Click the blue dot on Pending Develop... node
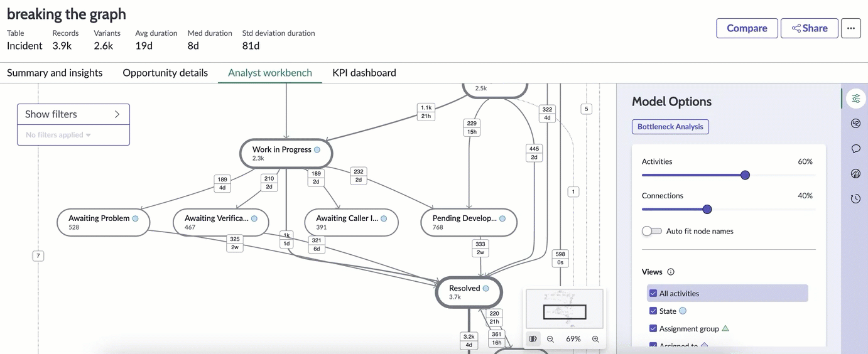This screenshot has width=868, height=354. [502, 218]
